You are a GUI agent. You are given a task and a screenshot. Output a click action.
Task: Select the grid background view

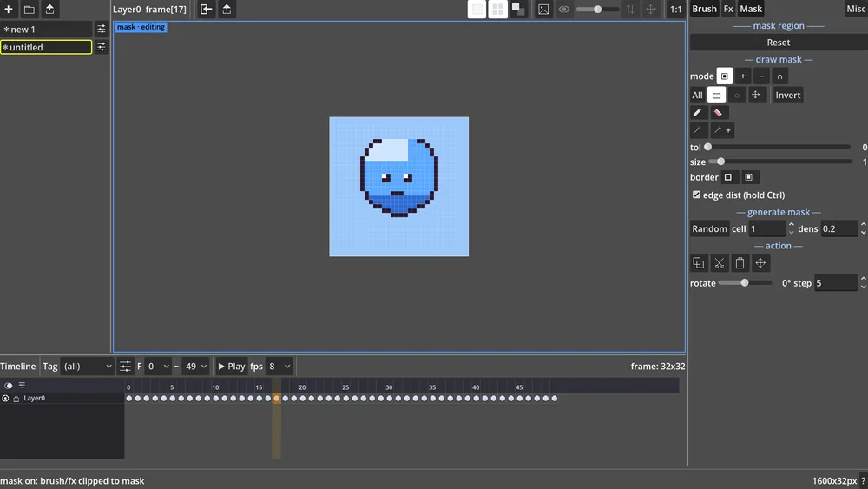click(x=497, y=9)
